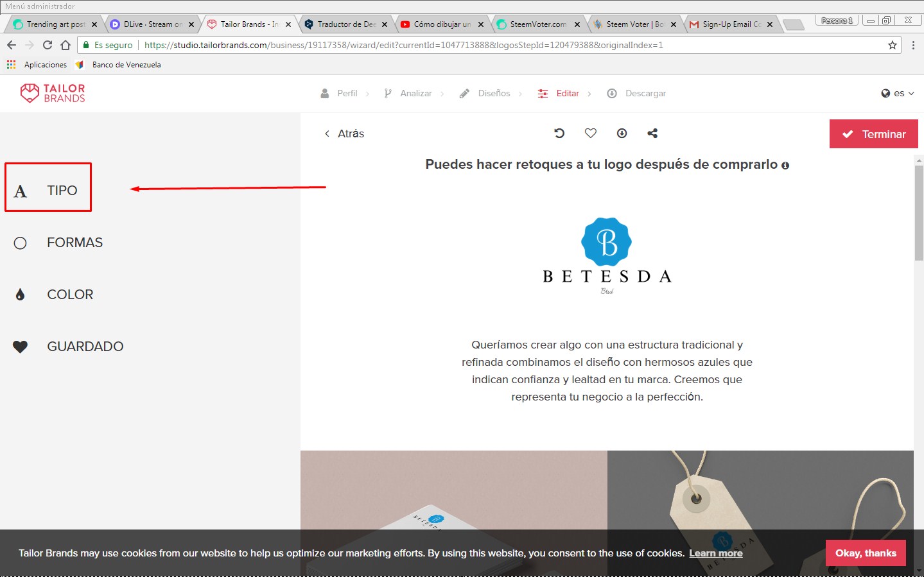
Task: Click the browser back arrow
Action: 12,45
